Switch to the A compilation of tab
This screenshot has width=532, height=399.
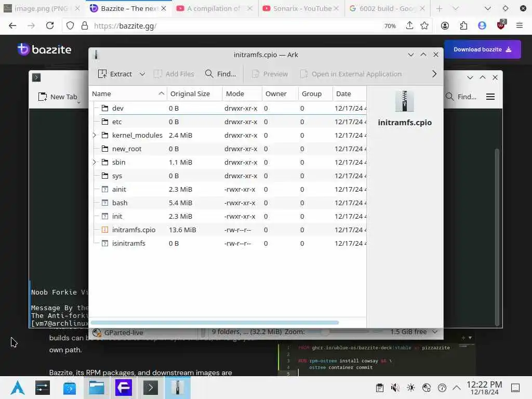(215, 8)
